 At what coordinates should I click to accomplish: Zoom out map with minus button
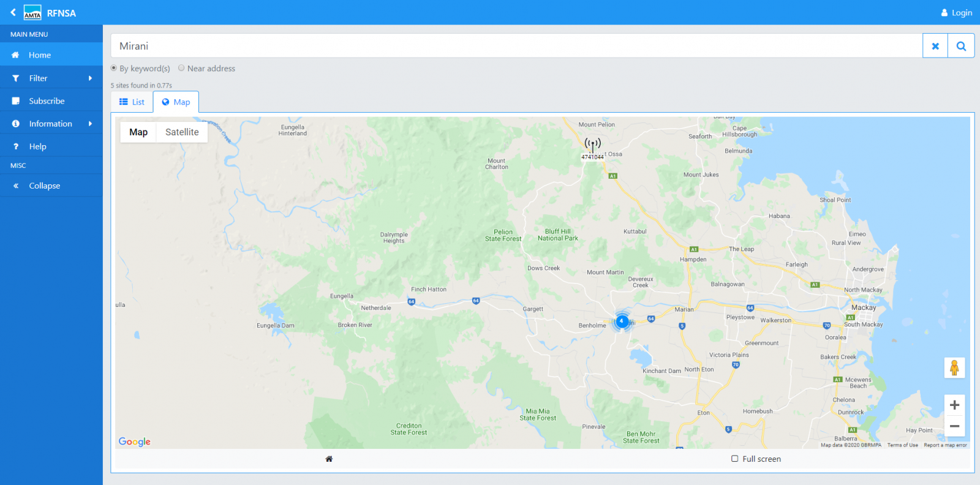954,426
